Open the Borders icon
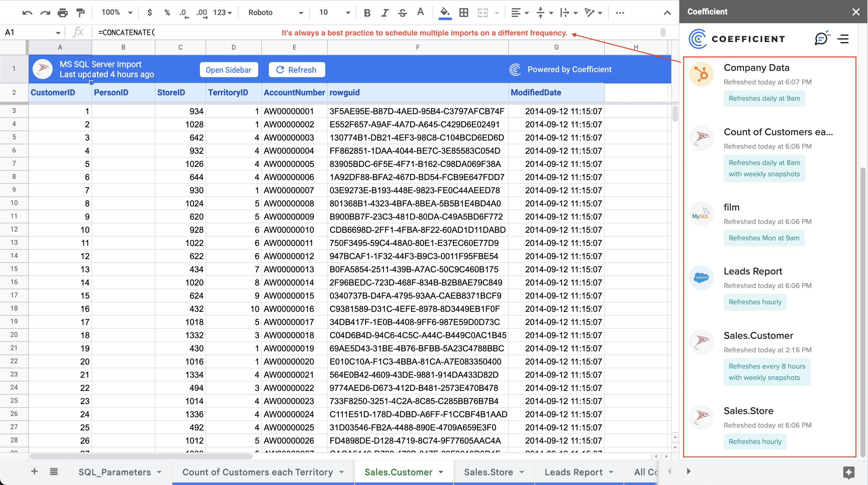 [x=463, y=13]
